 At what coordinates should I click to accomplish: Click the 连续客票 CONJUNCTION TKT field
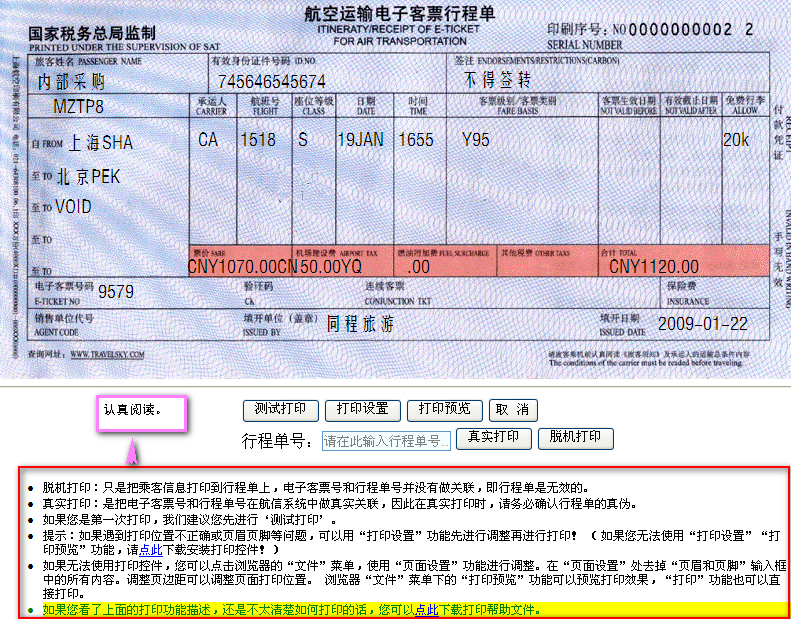point(398,293)
